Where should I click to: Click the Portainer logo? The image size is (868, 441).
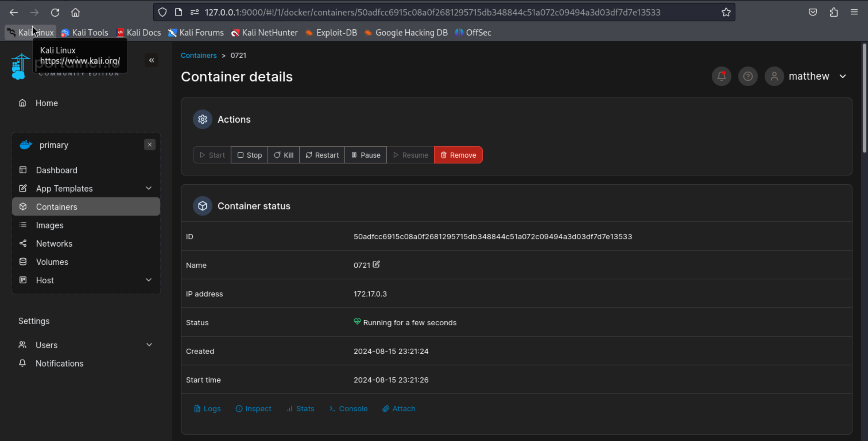point(20,67)
